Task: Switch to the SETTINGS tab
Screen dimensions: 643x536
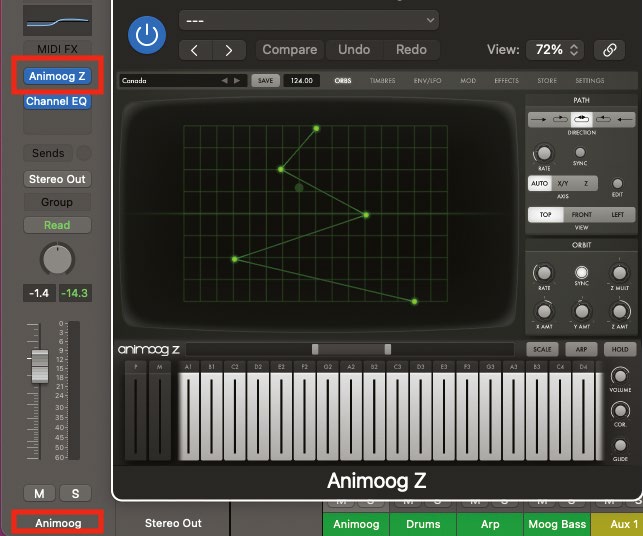Action: [590, 81]
